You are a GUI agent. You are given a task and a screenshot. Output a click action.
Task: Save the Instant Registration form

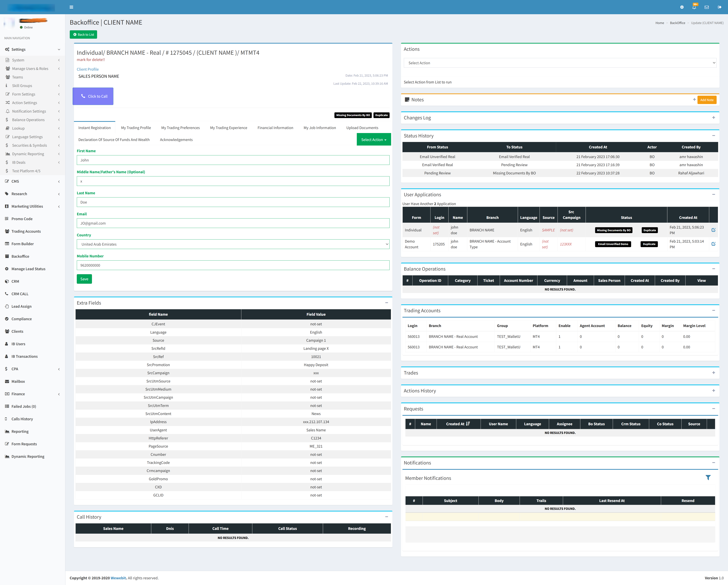84,279
